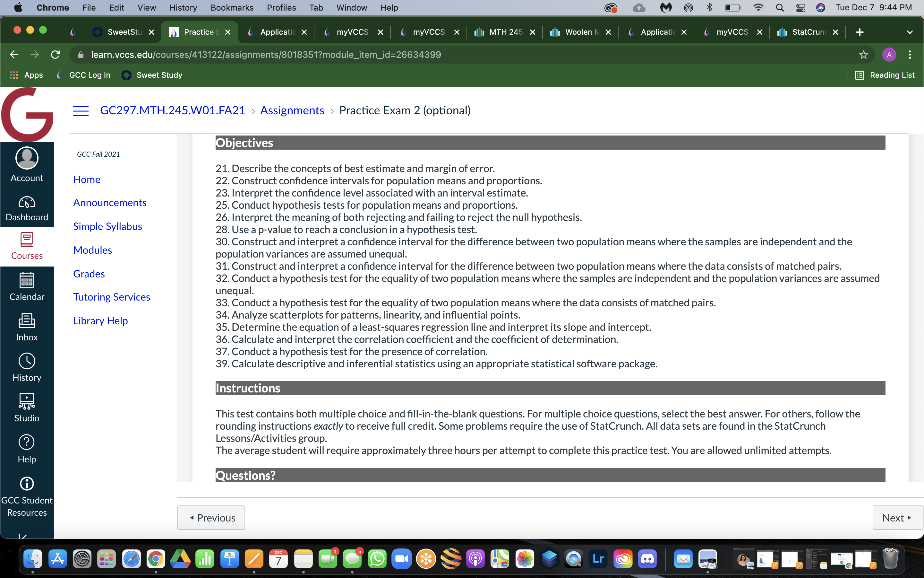The image size is (924, 578).
Task: Open the Canvas Calendar
Action: (27, 287)
